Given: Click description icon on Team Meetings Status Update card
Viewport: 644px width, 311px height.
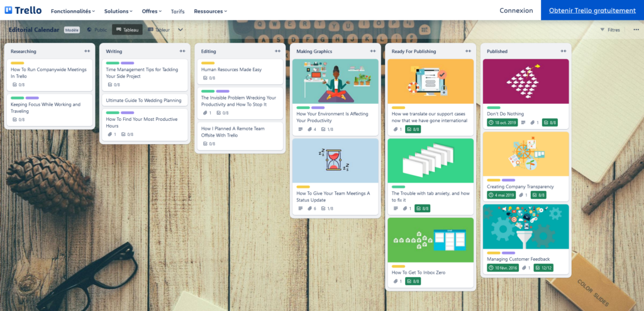Looking at the screenshot, I should (x=301, y=208).
